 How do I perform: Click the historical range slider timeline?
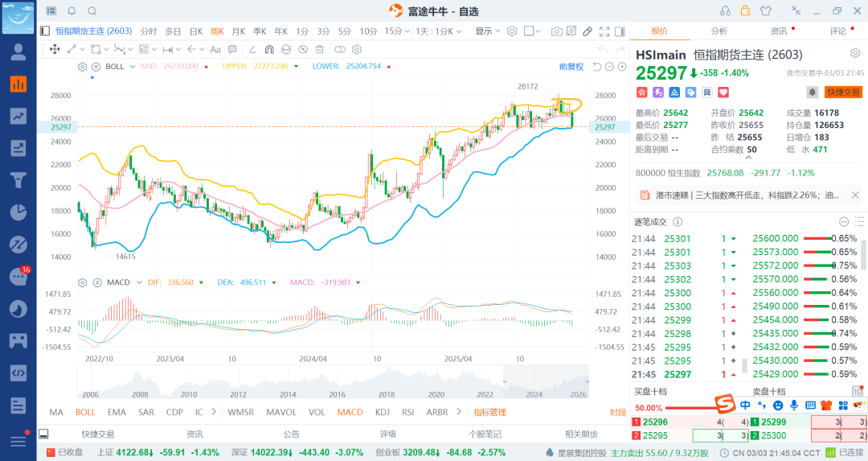(x=332, y=381)
